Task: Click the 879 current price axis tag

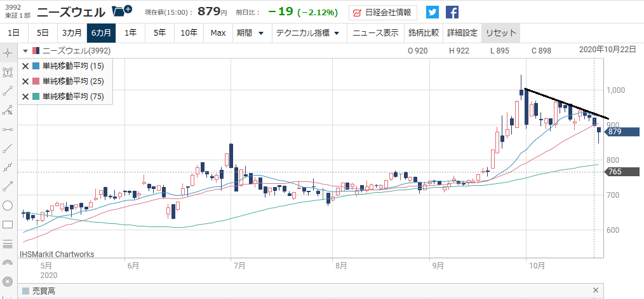Action: click(x=622, y=132)
